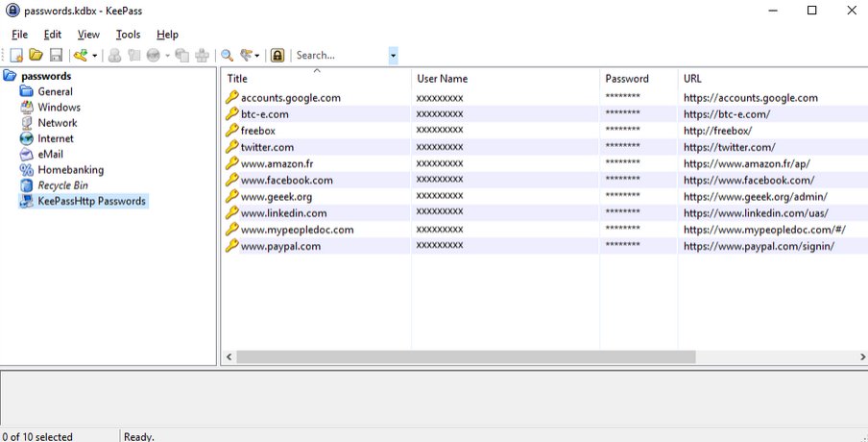Select the passwords root group

click(46, 76)
